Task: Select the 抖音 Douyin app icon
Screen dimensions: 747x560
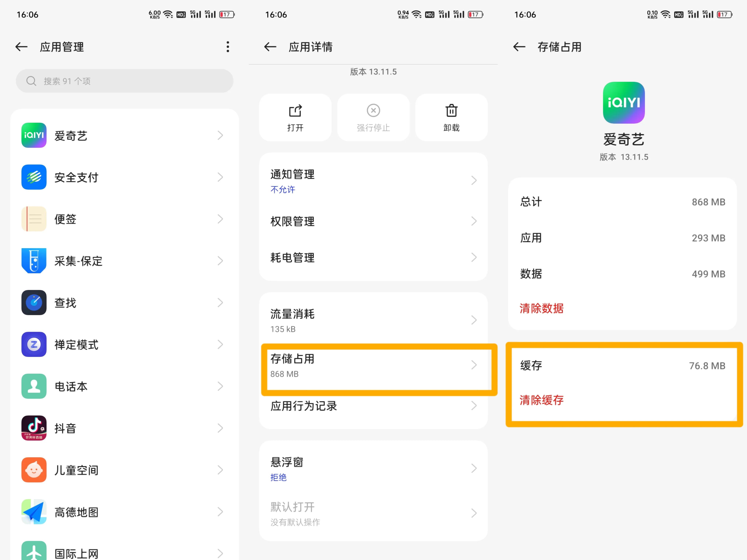Action: [x=33, y=428]
